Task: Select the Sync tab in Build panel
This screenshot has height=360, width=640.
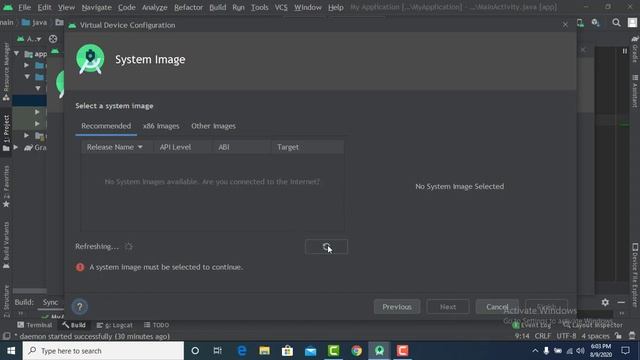Action: 50,302
